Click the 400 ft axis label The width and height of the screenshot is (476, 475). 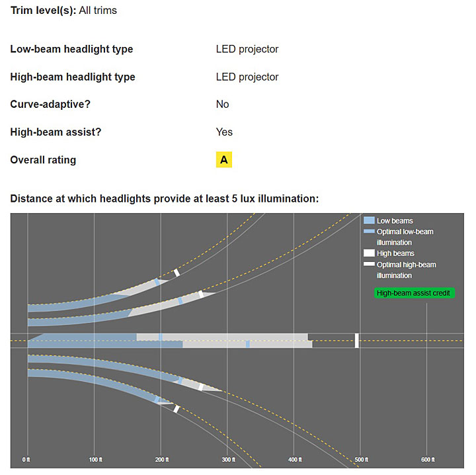(295, 460)
